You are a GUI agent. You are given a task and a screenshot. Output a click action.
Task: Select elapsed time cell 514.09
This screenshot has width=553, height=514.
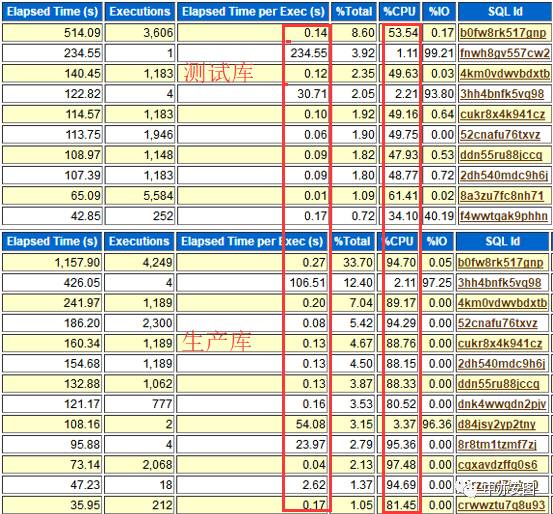click(53, 33)
